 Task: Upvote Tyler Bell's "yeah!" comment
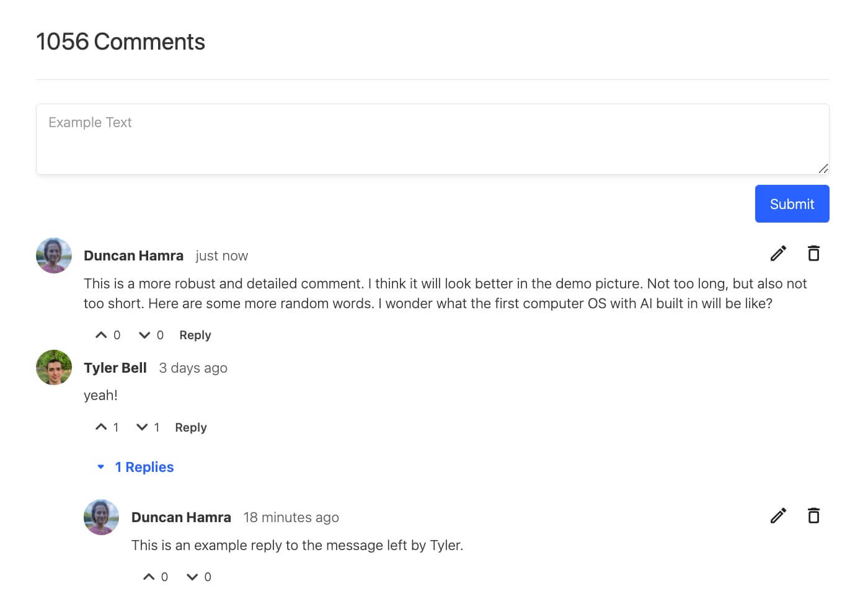[101, 427]
